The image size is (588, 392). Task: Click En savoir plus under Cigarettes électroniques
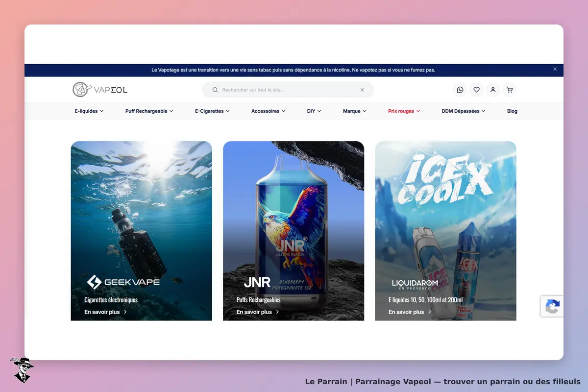click(105, 312)
